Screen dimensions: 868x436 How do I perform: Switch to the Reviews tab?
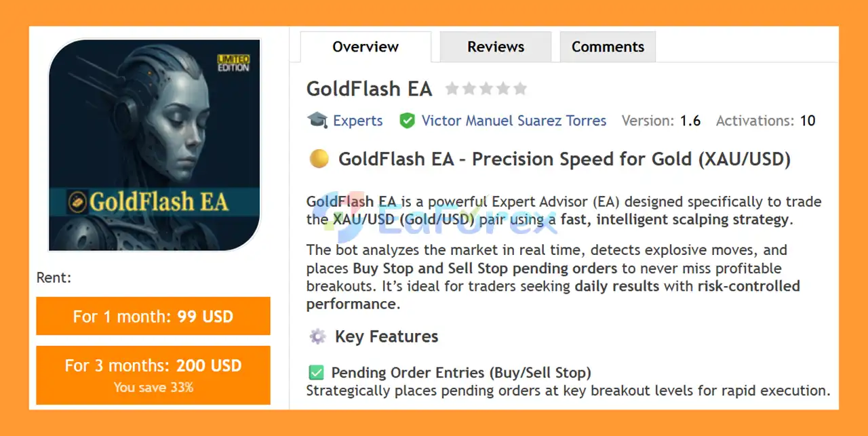496,46
